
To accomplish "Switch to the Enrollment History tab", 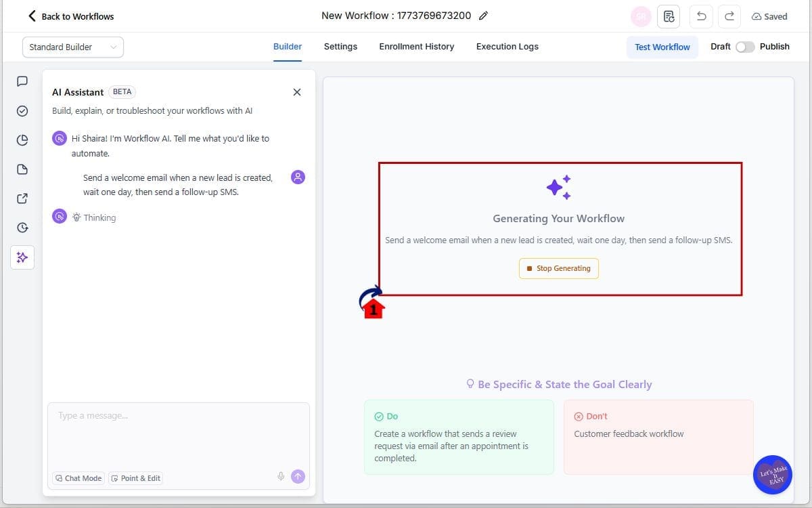I will [416, 46].
